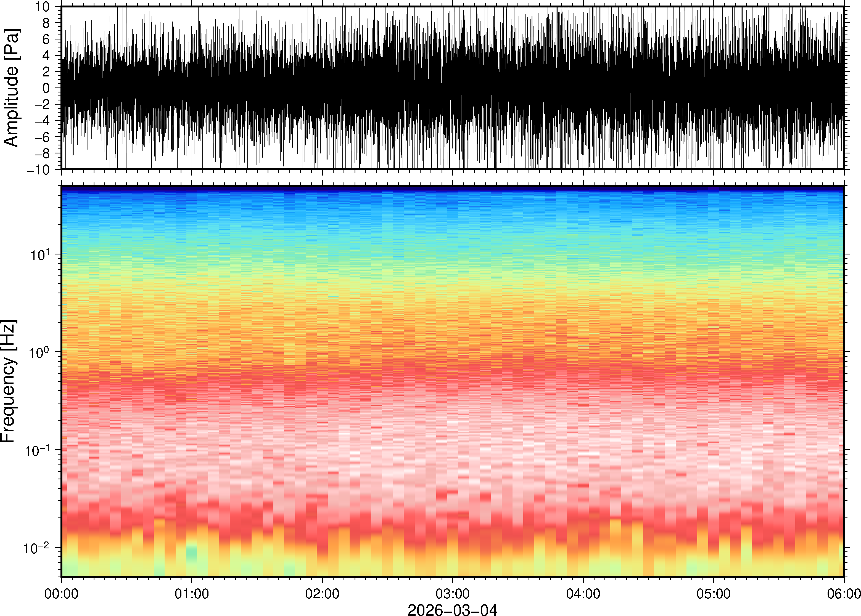Click the 05:00 time axis label

pos(713,594)
